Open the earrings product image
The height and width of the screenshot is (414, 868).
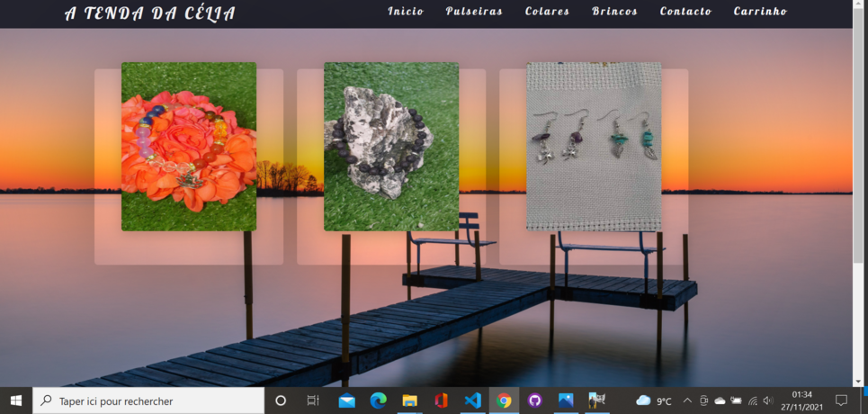pos(594,147)
